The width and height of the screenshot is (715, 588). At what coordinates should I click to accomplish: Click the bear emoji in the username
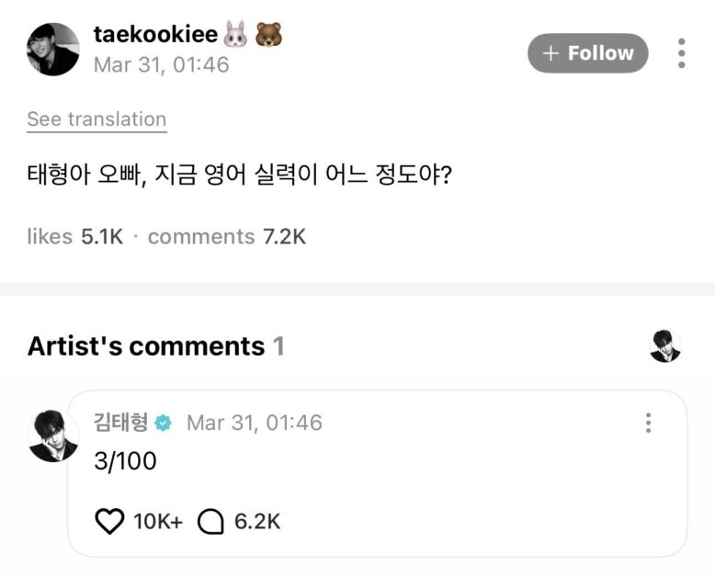(x=268, y=35)
